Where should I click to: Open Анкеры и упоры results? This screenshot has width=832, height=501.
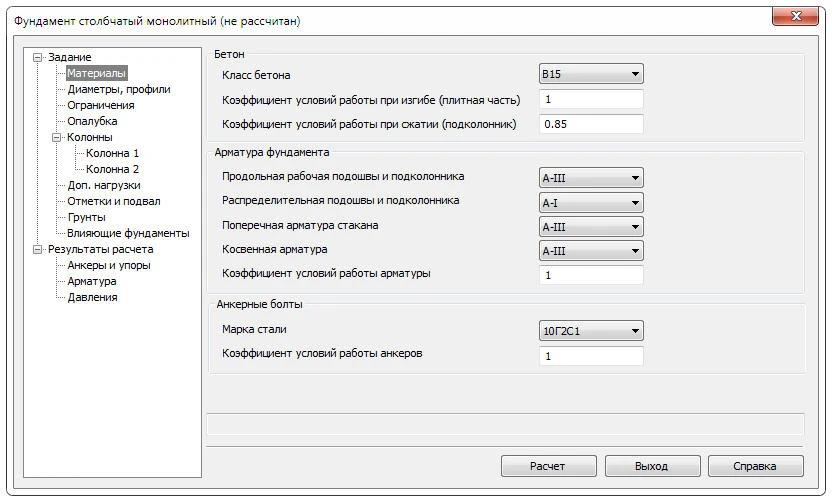pyautogui.click(x=108, y=265)
